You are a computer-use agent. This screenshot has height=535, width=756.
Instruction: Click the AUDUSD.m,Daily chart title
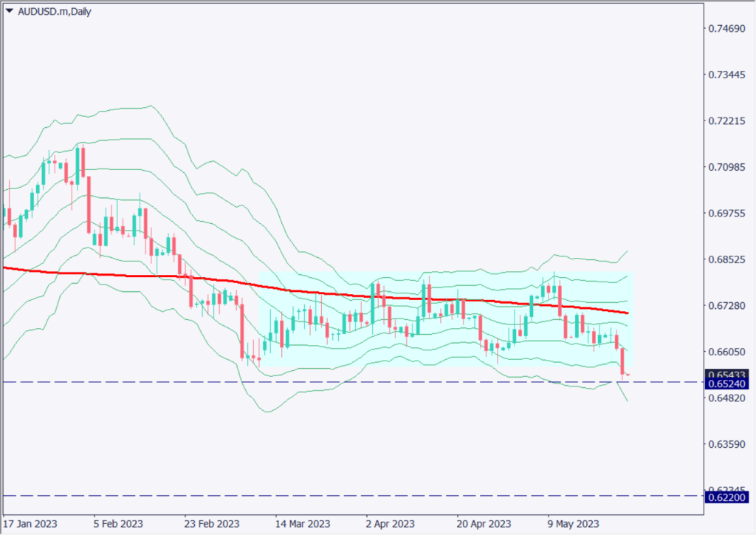pyautogui.click(x=55, y=12)
